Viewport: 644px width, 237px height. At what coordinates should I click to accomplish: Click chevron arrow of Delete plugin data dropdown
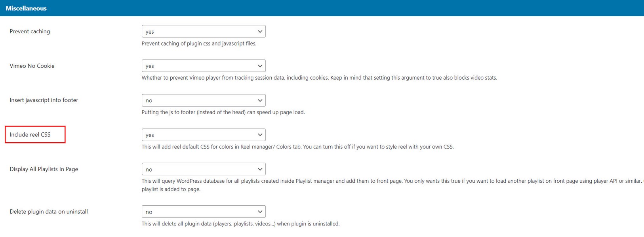coord(260,212)
